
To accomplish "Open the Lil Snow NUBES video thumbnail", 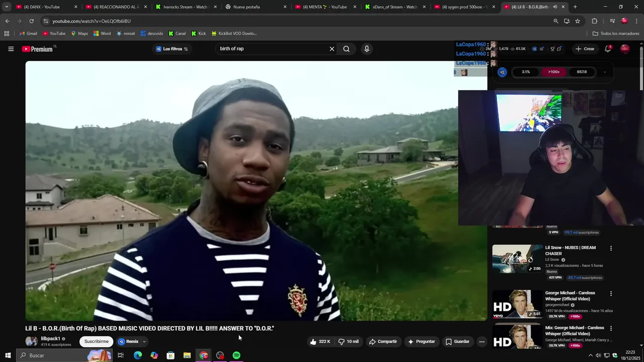I will [x=518, y=258].
